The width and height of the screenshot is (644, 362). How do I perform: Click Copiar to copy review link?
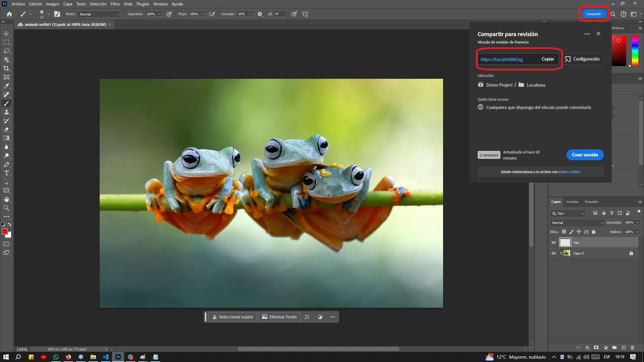click(548, 59)
